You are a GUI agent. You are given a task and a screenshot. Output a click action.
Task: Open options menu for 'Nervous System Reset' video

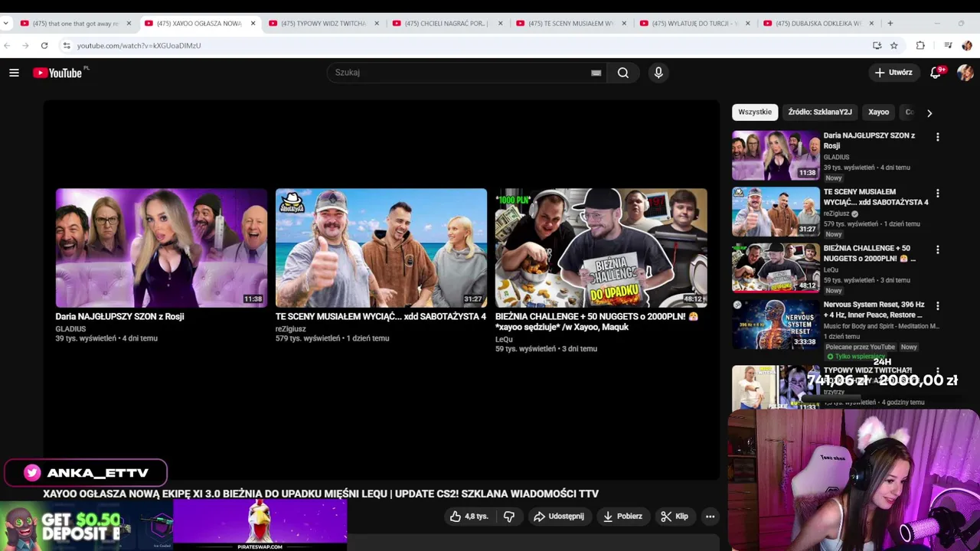coord(938,306)
